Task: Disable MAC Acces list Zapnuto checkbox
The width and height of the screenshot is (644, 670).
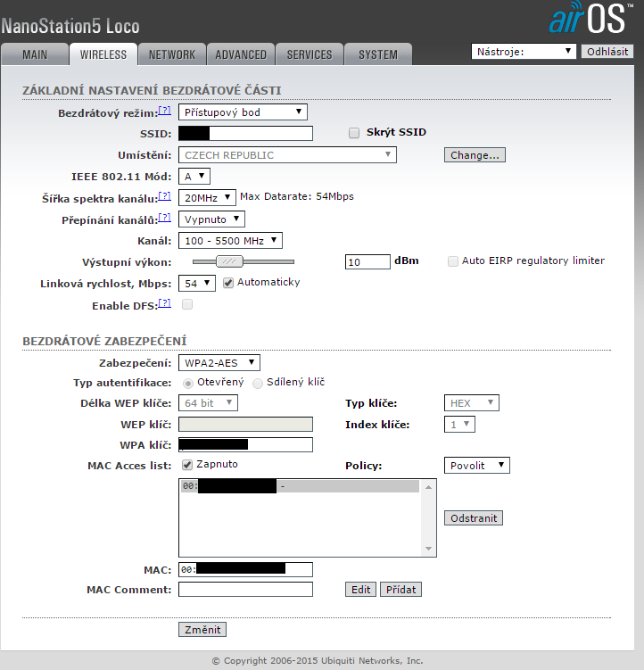Action: pyautogui.click(x=187, y=465)
